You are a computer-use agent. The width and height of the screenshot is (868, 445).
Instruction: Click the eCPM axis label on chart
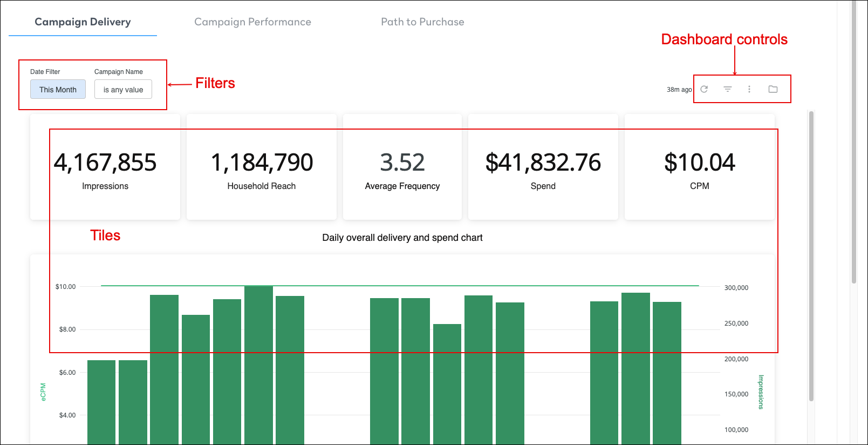pyautogui.click(x=43, y=392)
